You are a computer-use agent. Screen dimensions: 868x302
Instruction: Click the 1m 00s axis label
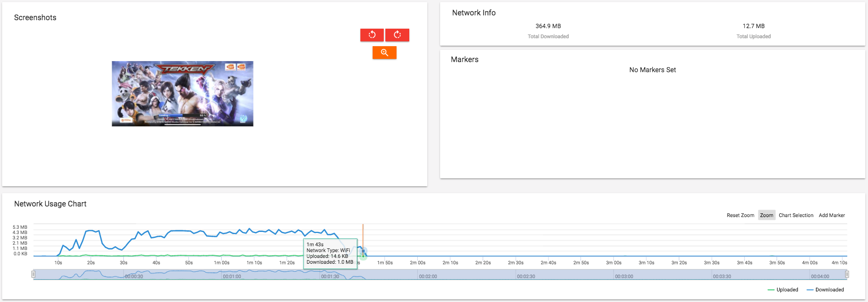pyautogui.click(x=222, y=263)
